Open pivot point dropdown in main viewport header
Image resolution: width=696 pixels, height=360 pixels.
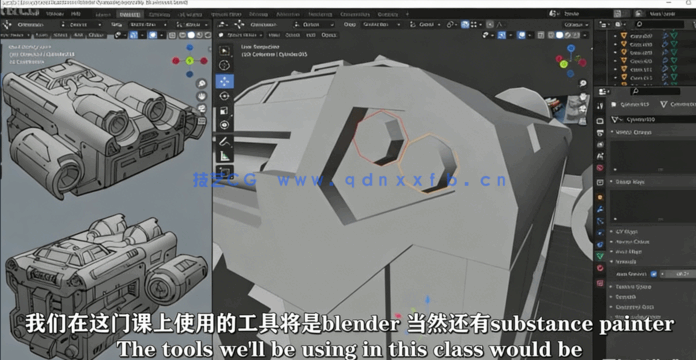tap(452, 24)
